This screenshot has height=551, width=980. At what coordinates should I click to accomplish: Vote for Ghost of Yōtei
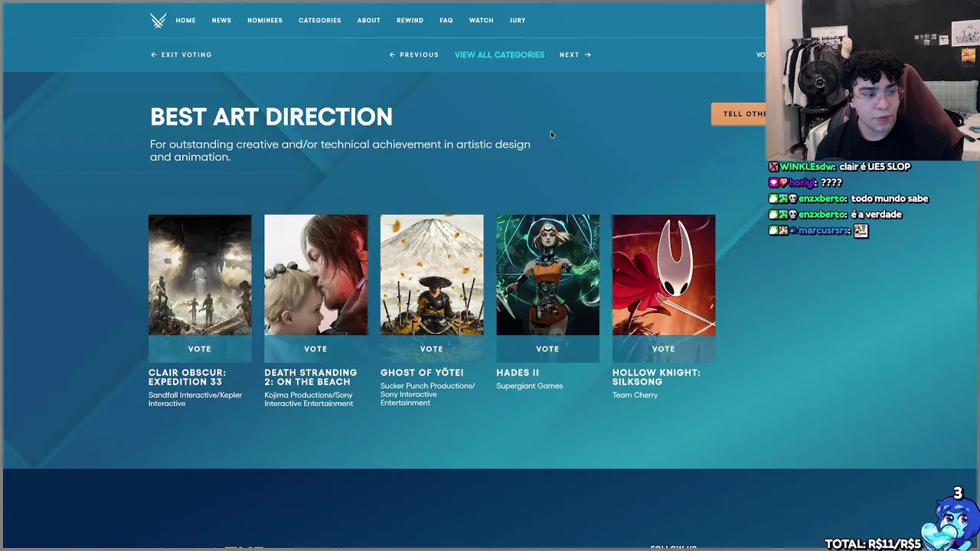tap(432, 349)
